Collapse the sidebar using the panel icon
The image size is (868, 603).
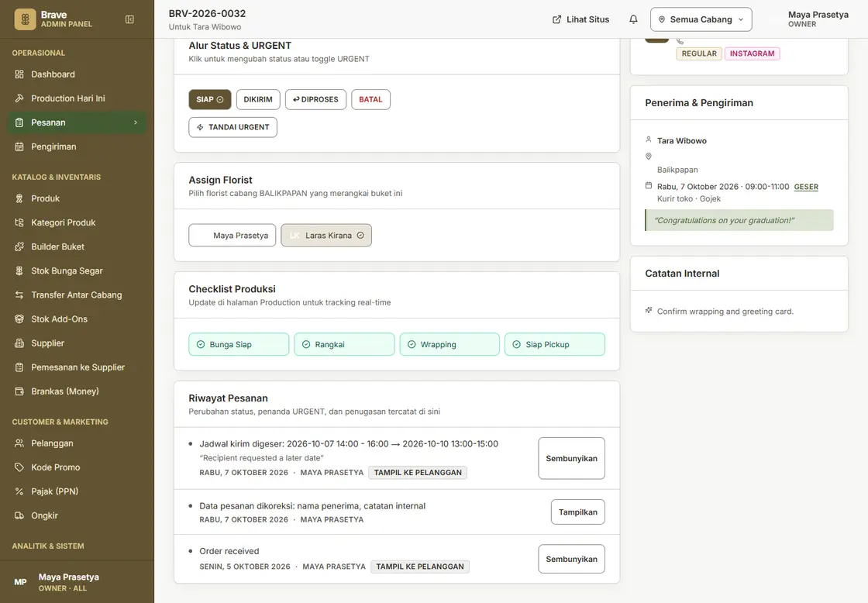pyautogui.click(x=129, y=19)
